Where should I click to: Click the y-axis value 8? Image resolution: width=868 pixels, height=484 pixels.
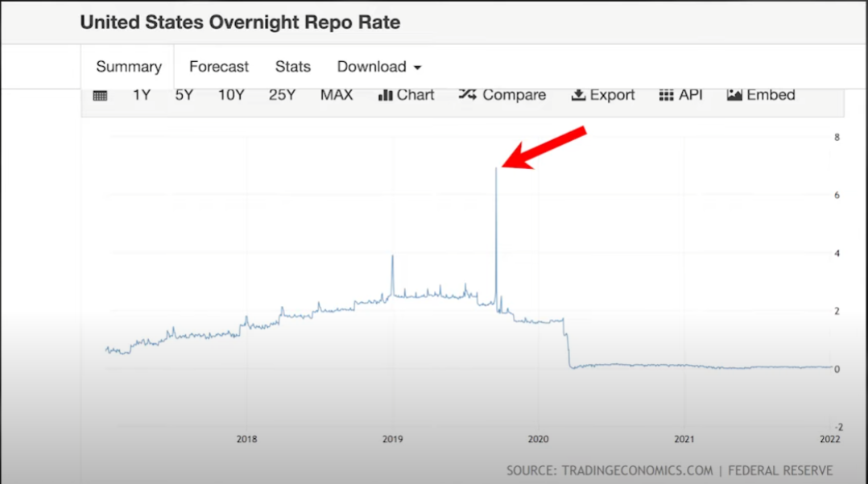click(837, 138)
